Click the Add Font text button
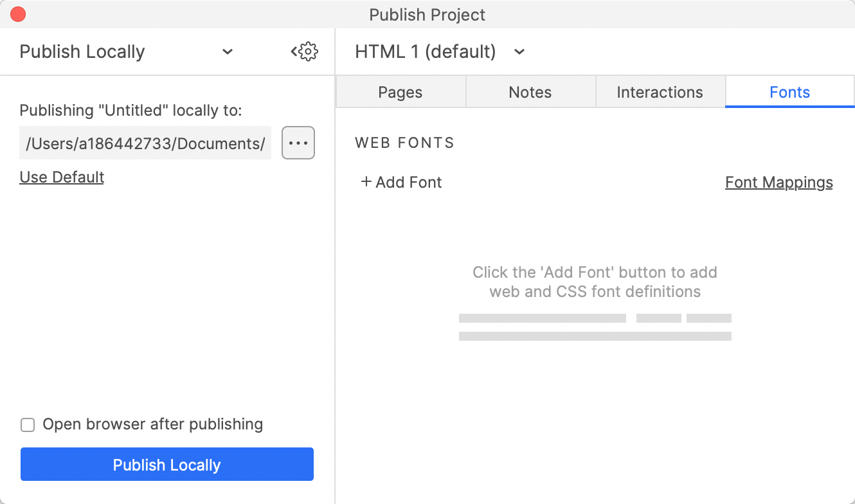This screenshot has height=504, width=855. click(409, 183)
